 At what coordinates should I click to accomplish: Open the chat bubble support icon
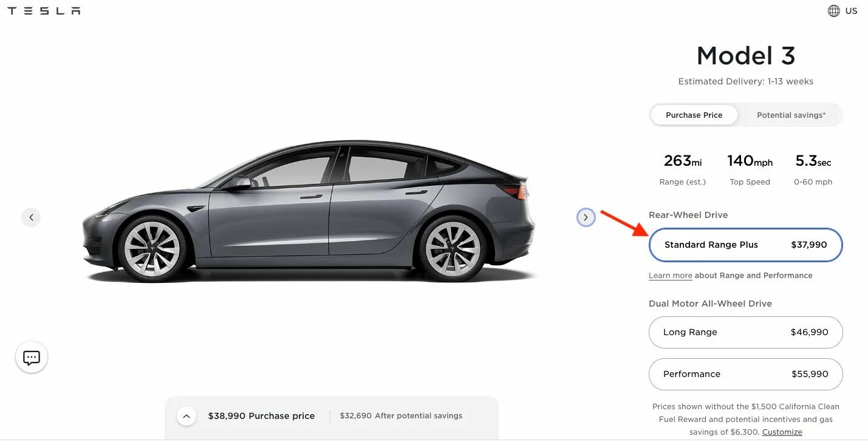pos(32,358)
